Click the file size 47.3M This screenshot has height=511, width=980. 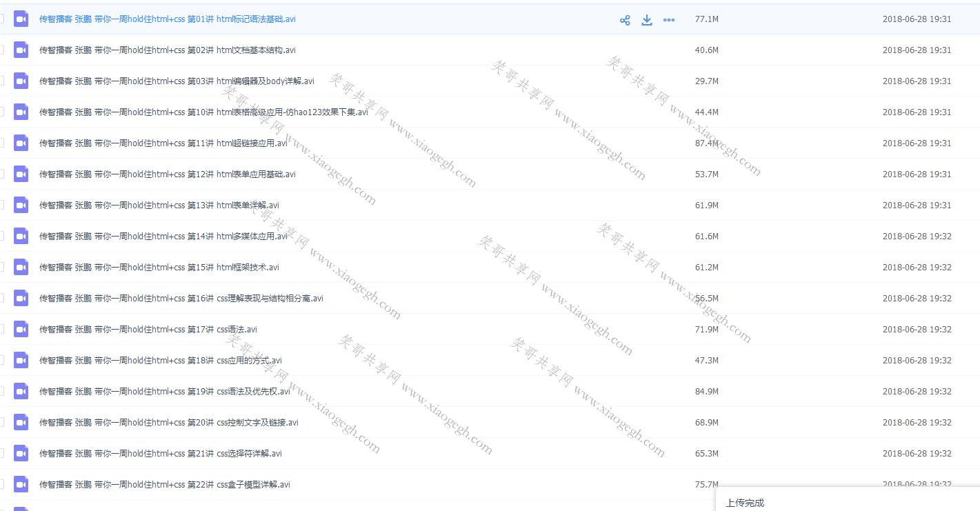click(707, 361)
